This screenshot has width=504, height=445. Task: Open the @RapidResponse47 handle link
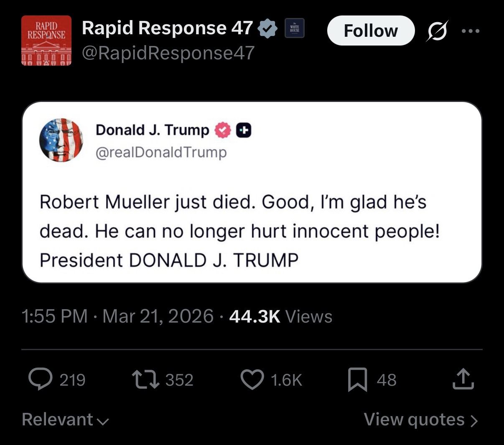(x=168, y=53)
